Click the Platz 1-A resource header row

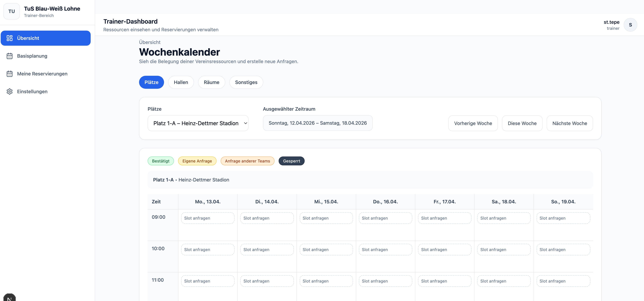point(370,180)
